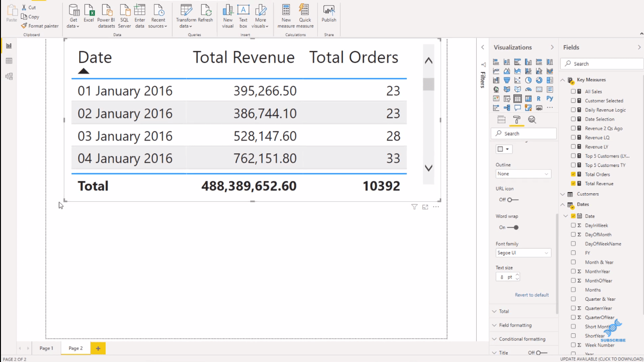The width and height of the screenshot is (644, 362).
Task: Collapse the Dates table
Action: (x=563, y=205)
